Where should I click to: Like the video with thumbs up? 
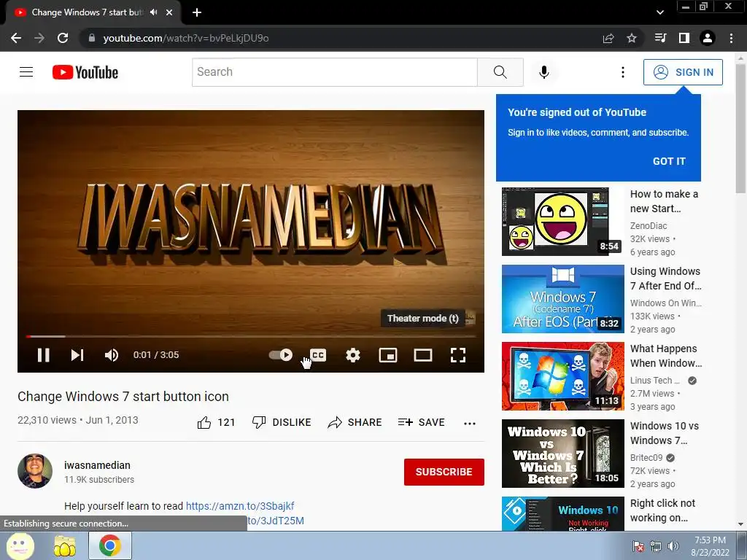pyautogui.click(x=216, y=422)
